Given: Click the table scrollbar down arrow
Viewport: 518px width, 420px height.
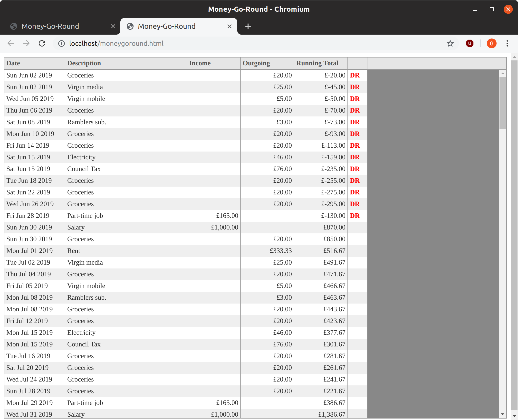Looking at the screenshot, I should 502,414.
